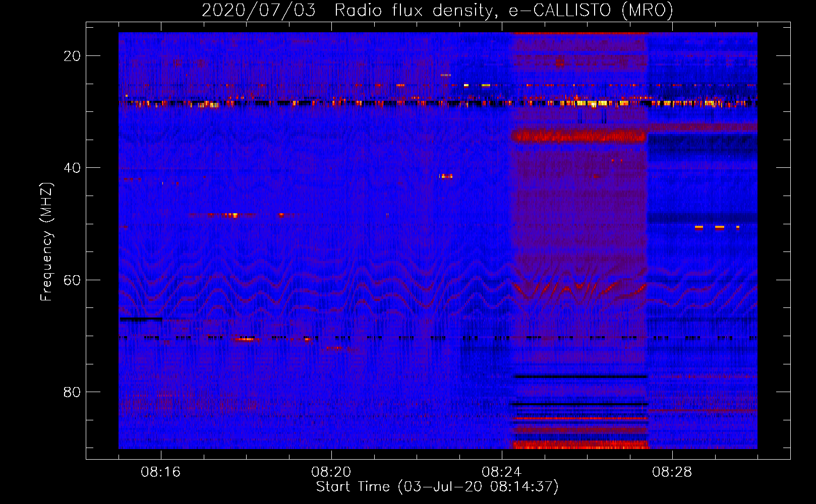Click the 'Frequency (MHZ)' axis label

click(x=46, y=242)
